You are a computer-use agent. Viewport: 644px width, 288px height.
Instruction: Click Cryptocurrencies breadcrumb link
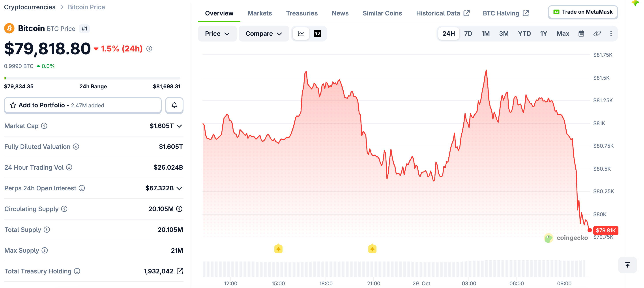coord(30,7)
